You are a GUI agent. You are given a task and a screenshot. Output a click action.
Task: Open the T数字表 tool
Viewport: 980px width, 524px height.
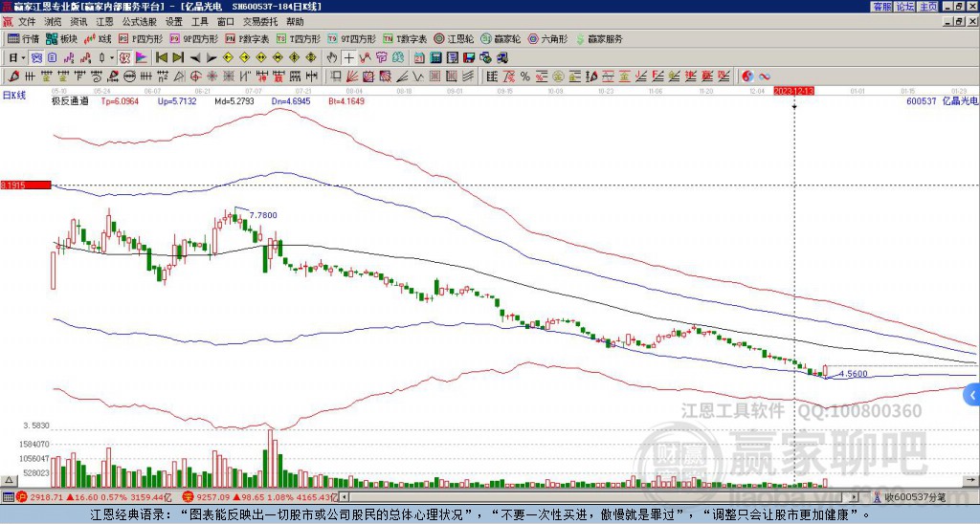(x=405, y=38)
